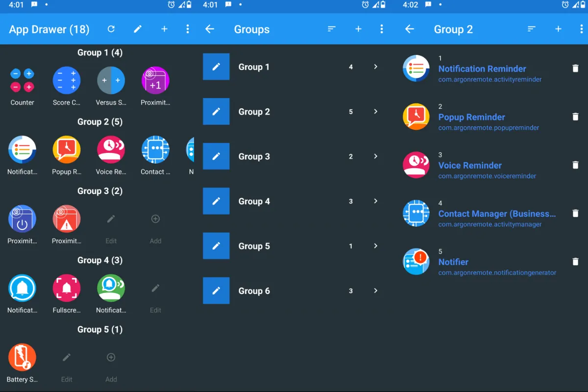This screenshot has width=588, height=392.
Task: Expand Group 5 chevron
Action: (376, 246)
